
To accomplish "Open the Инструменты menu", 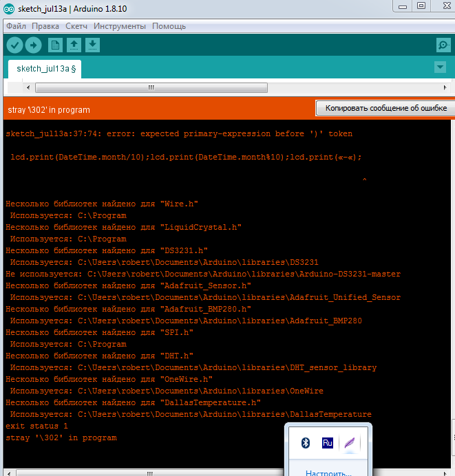I will click(x=120, y=26).
